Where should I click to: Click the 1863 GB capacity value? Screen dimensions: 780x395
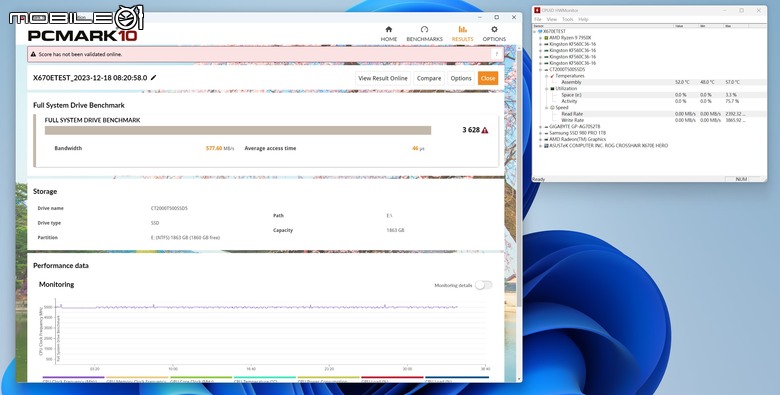(x=395, y=230)
